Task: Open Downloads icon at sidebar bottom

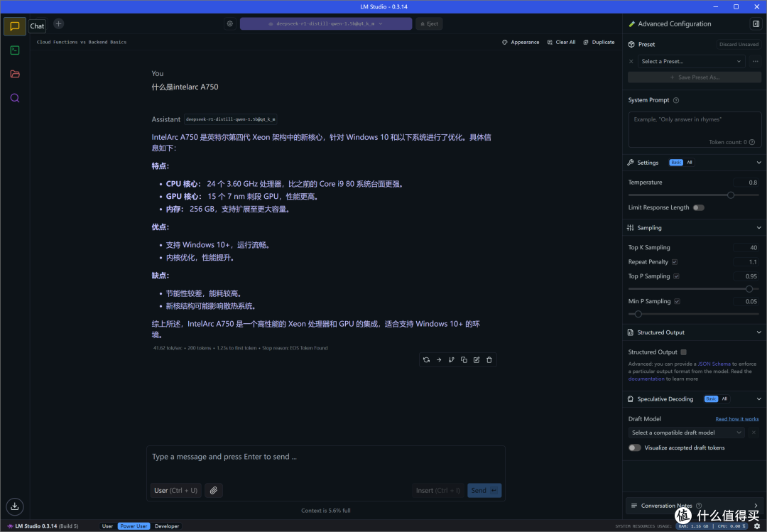Action: (x=15, y=506)
